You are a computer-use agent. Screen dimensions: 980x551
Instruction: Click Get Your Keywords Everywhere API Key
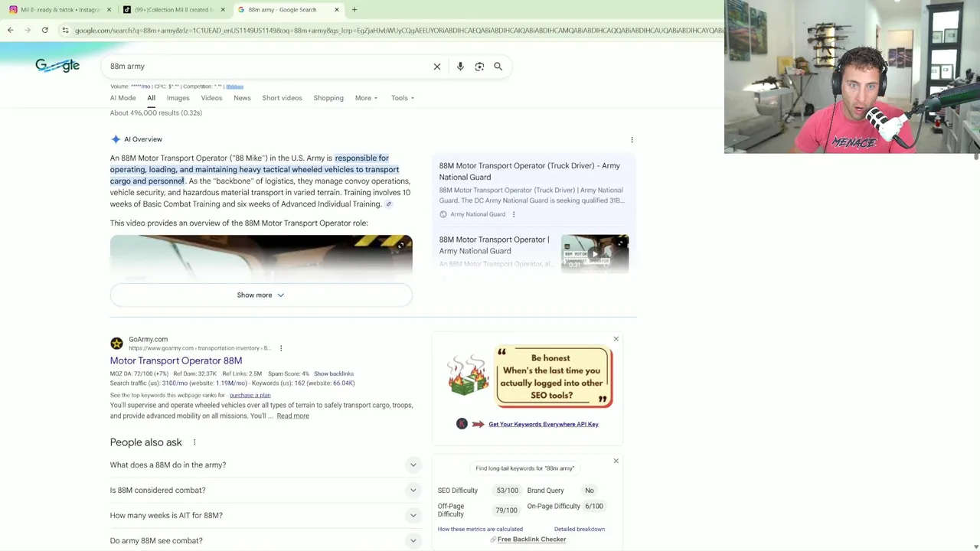[544, 424]
